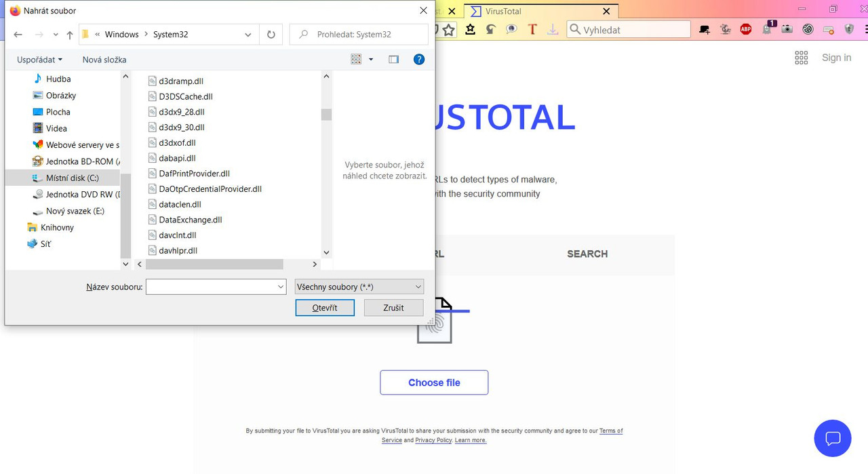
Task: Open the address path history dropdown
Action: 248,35
